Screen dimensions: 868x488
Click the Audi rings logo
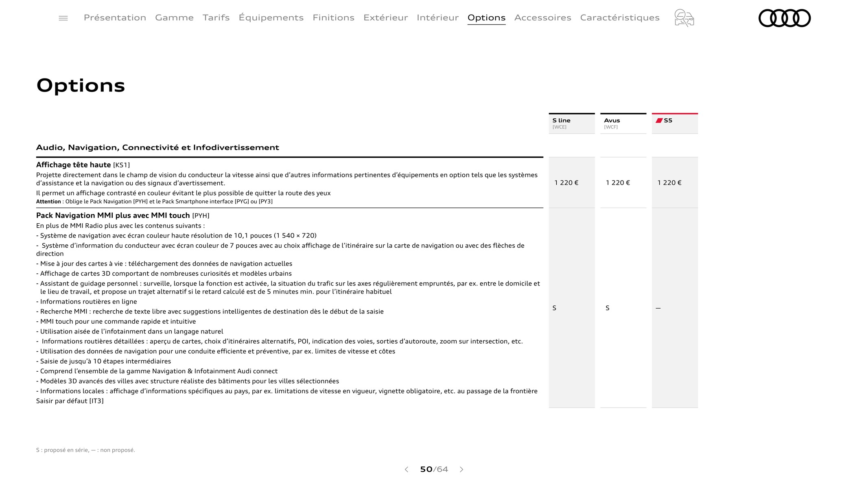click(785, 18)
